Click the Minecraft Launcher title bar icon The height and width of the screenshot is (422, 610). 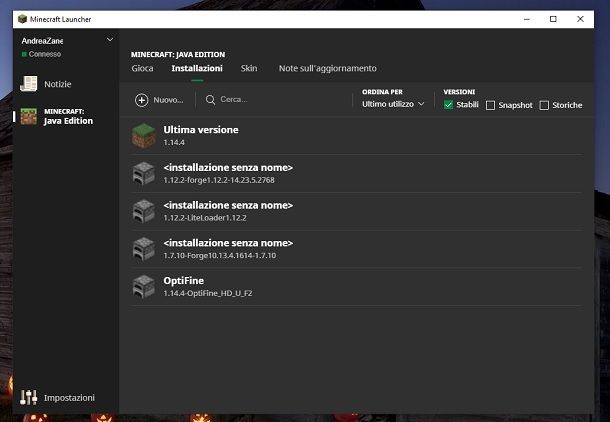(23, 19)
